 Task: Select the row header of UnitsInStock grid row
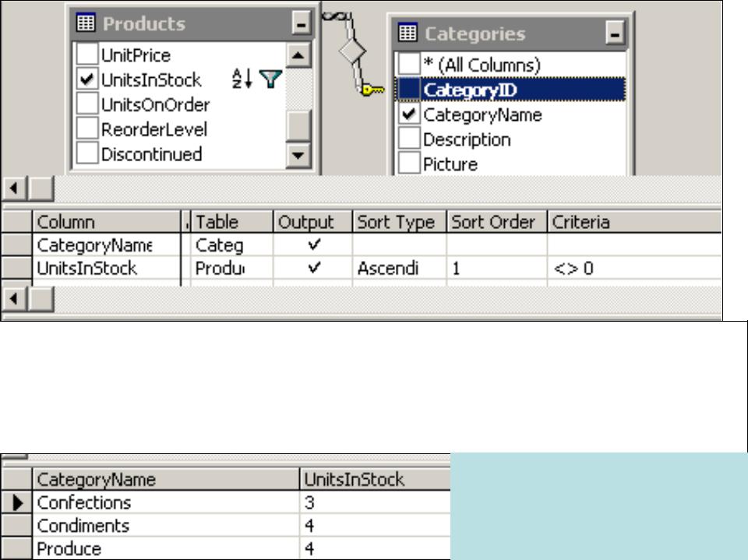click(x=16, y=268)
